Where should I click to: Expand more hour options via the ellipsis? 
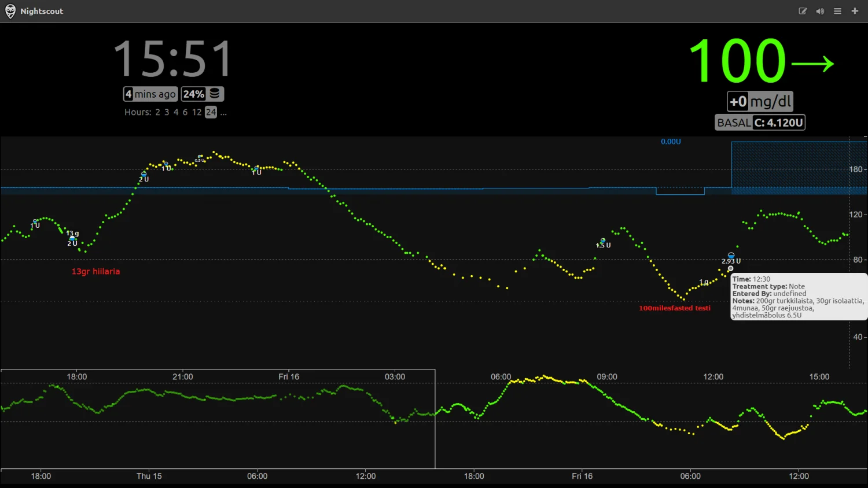click(223, 112)
